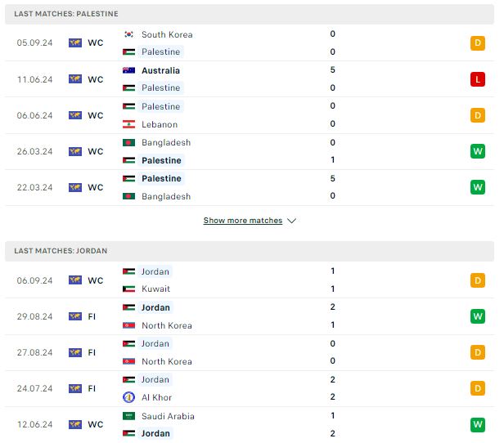
Task: Click the green W badge for 22.03.24
Action: pos(478,187)
